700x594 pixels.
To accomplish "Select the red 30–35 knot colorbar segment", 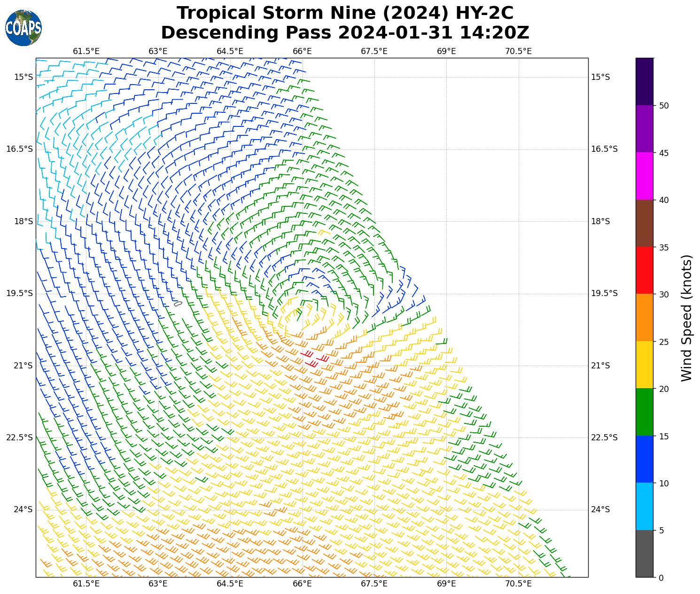I will point(644,270).
